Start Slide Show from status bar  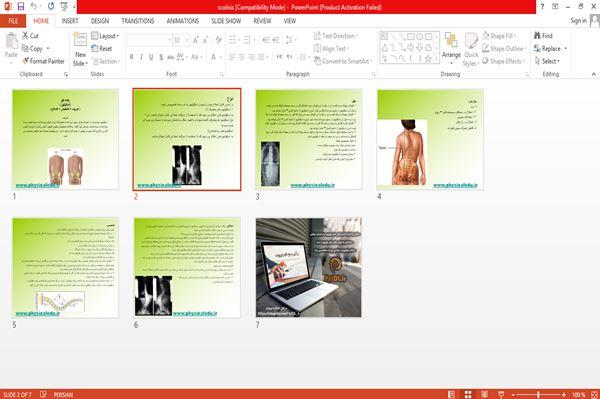pyautogui.click(x=501, y=394)
